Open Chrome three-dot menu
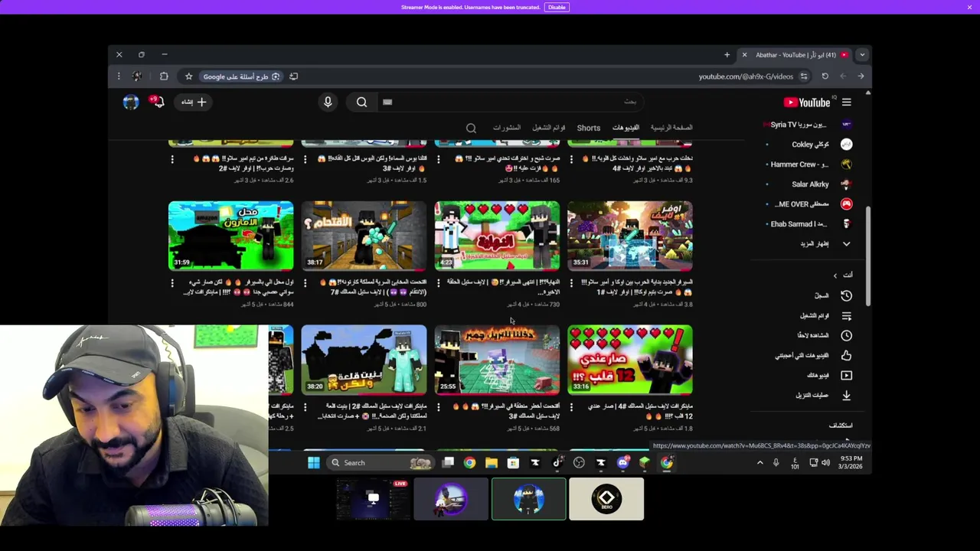 pyautogui.click(x=119, y=77)
